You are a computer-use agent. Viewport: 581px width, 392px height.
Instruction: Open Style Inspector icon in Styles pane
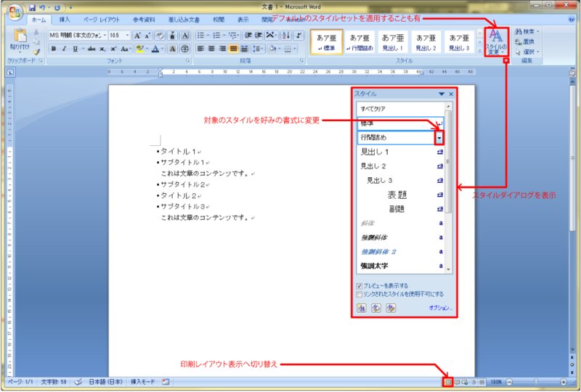[376, 308]
